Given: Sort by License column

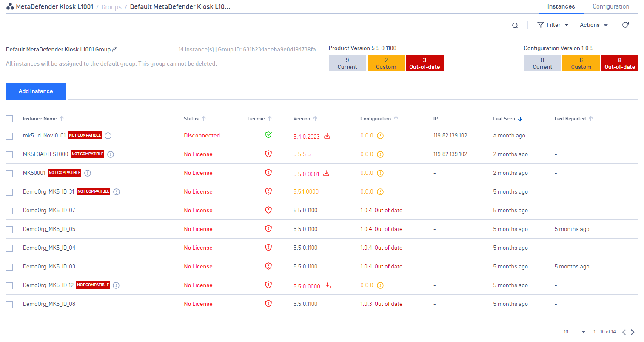Looking at the screenshot, I should tap(259, 119).
